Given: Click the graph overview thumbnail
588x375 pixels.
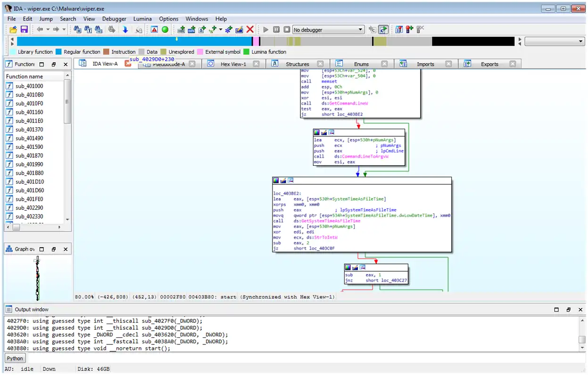Looking at the screenshot, I should [x=38, y=278].
